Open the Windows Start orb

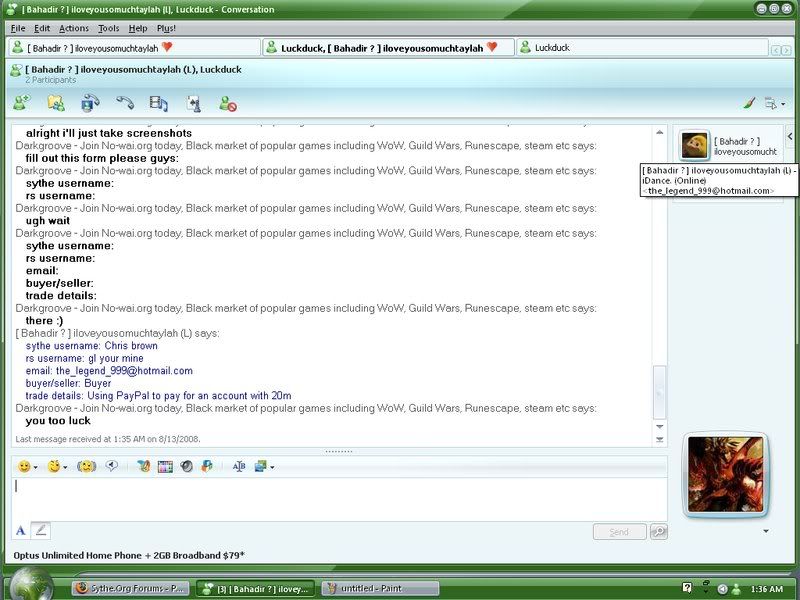tap(32, 585)
